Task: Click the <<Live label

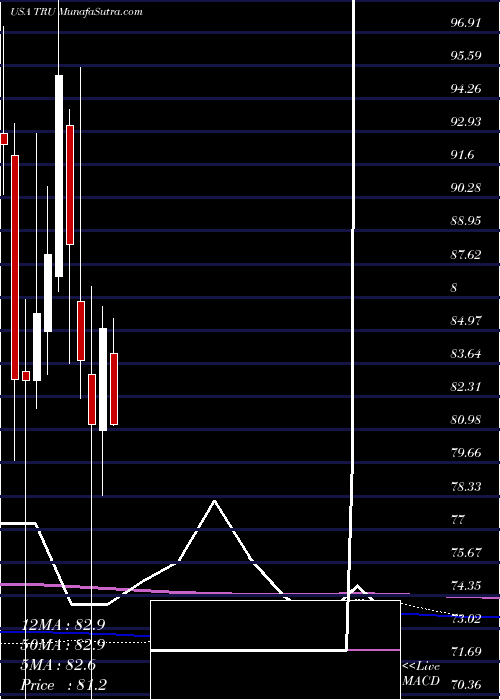Action: [421, 667]
